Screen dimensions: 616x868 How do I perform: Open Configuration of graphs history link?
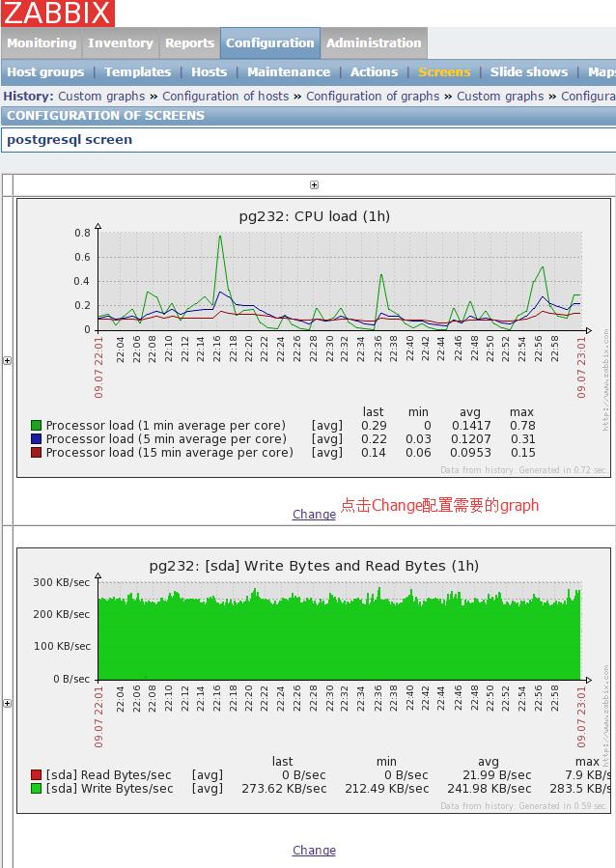coord(372,97)
